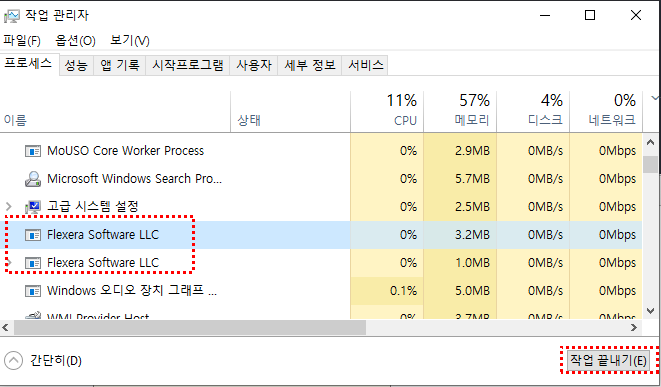Open the 보기(V) menu

(129, 40)
